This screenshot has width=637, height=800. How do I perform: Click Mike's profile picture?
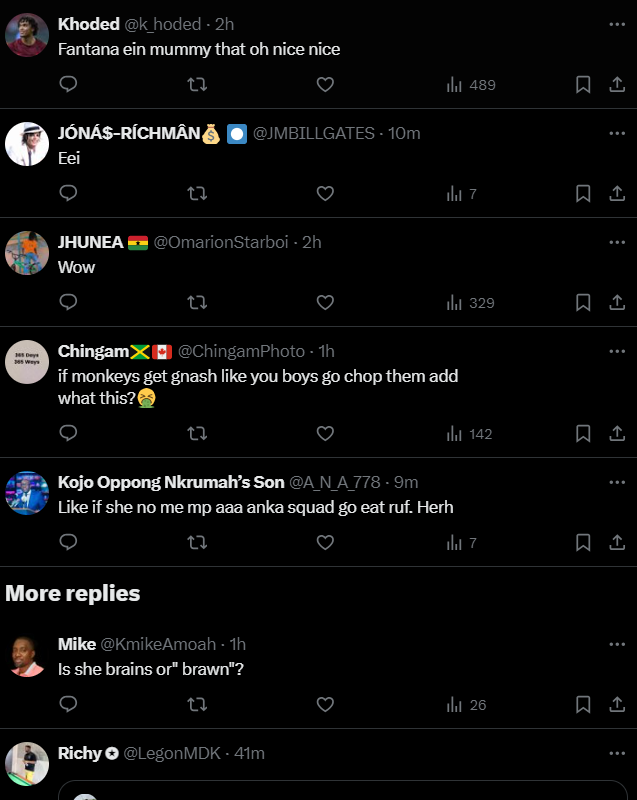(27, 656)
